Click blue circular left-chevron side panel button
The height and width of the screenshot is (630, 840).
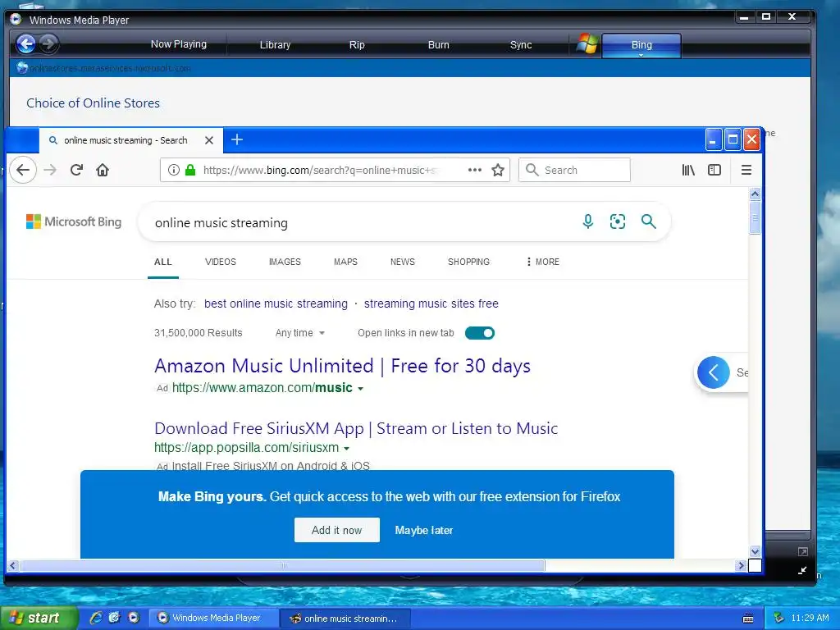[713, 372]
